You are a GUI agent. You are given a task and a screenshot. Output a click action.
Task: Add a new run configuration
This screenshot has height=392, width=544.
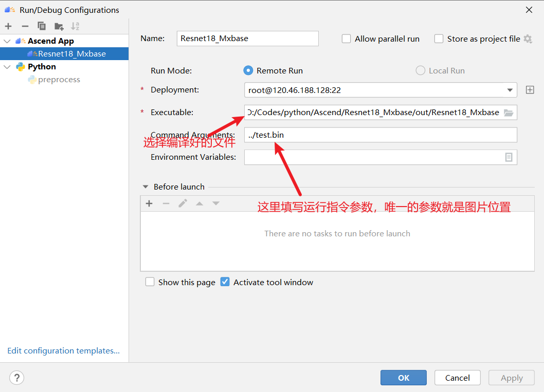pyautogui.click(x=8, y=26)
